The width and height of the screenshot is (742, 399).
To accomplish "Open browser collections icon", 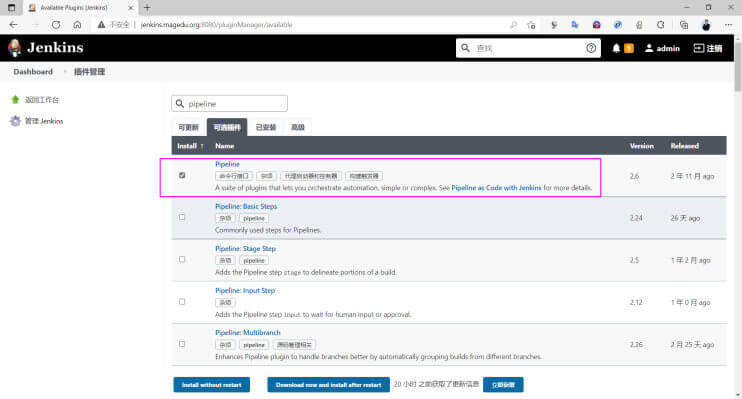I will tap(684, 25).
